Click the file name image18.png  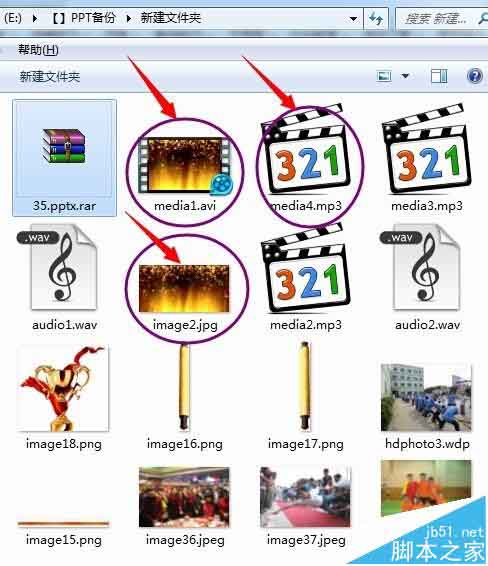coord(64,444)
